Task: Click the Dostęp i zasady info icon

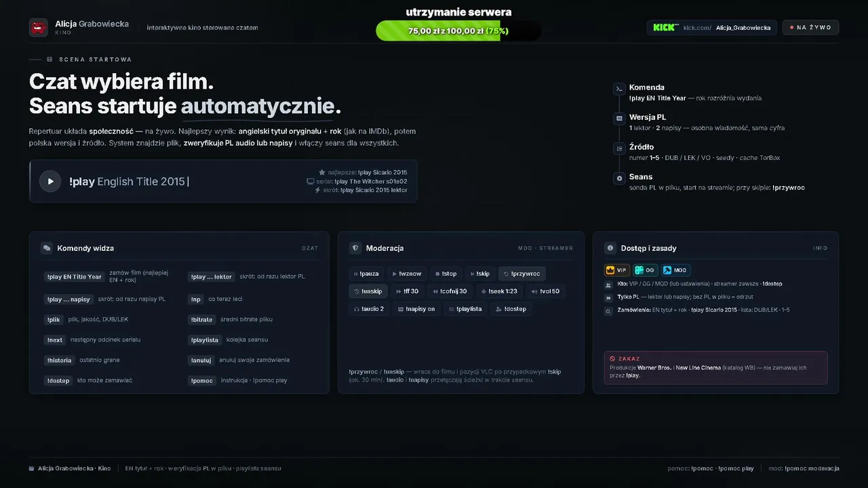Action: pyautogui.click(x=610, y=248)
